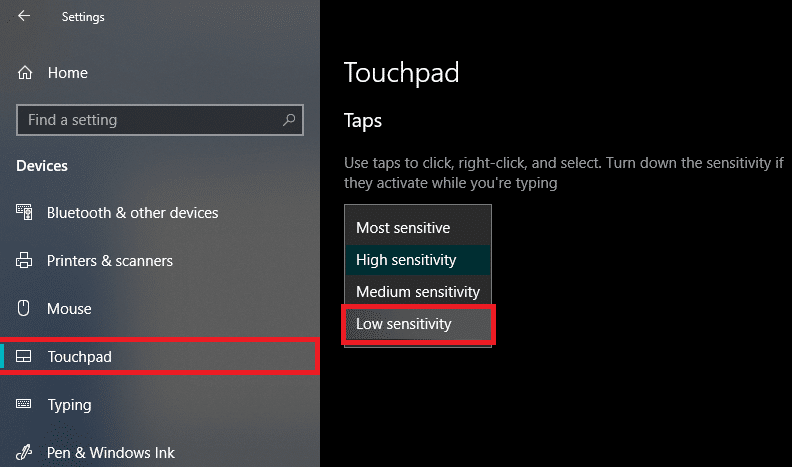Go to the Home settings label
Viewport: 792px width, 467px height.
point(68,73)
